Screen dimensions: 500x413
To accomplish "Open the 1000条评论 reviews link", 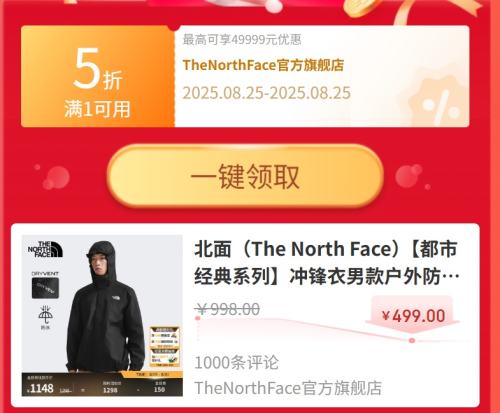I will click(236, 362).
